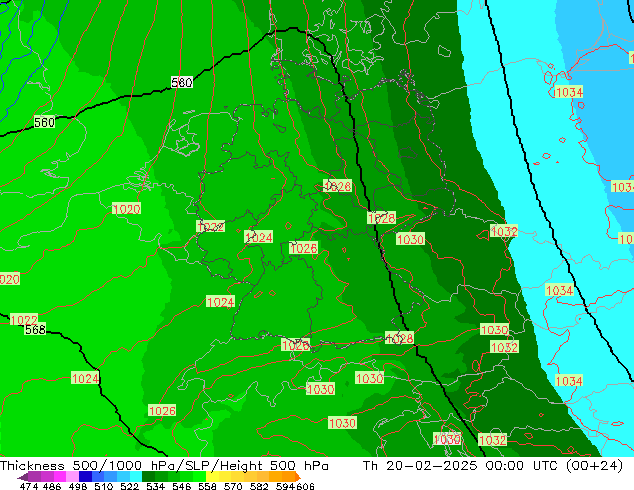634x490 pixels.
Task: Click the 1030 label directly above a 1032
Action: [494, 329]
